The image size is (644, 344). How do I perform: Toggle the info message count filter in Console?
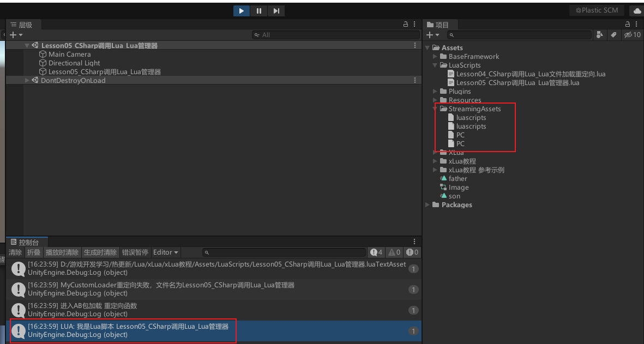[376, 252]
